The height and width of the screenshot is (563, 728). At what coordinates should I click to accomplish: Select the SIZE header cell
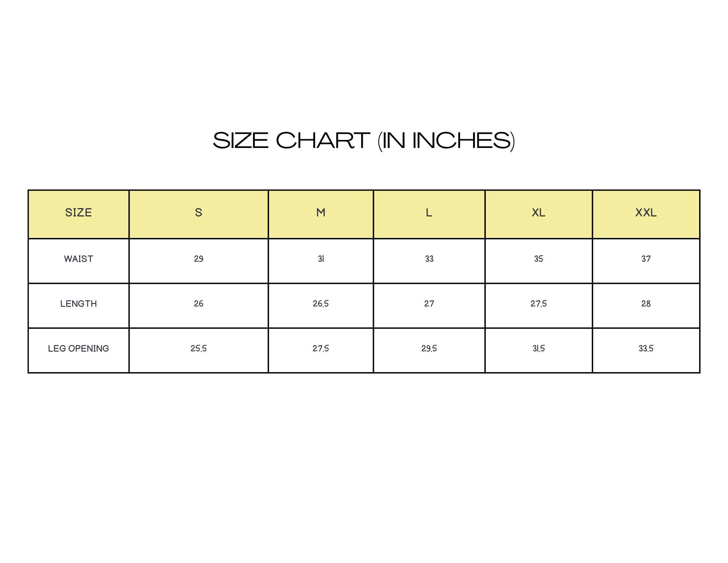click(x=79, y=214)
